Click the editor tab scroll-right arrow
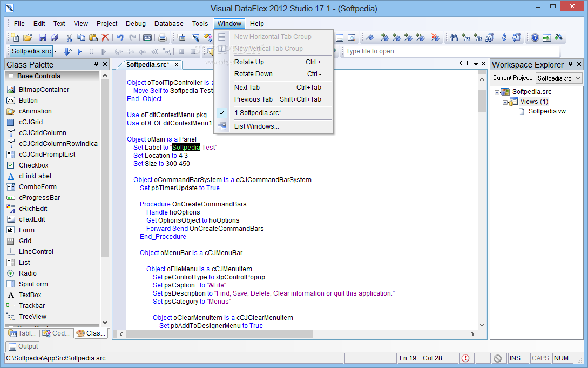588x368 pixels. (468, 63)
